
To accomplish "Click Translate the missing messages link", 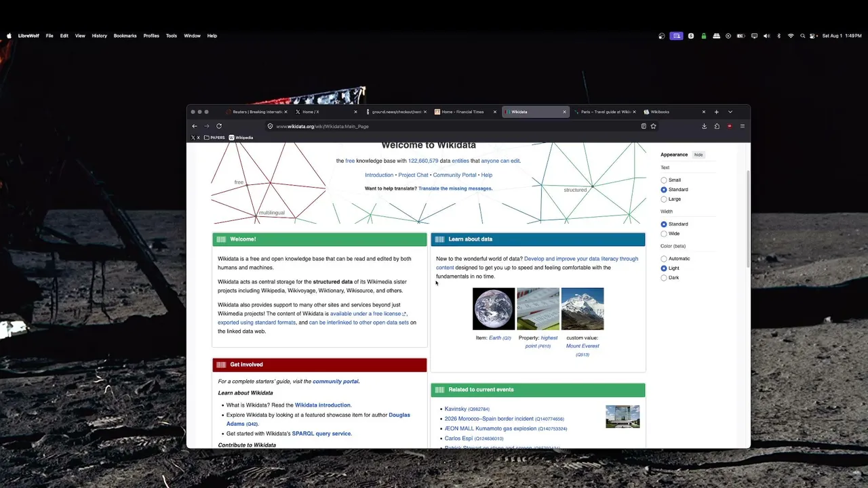I will [x=455, y=188].
